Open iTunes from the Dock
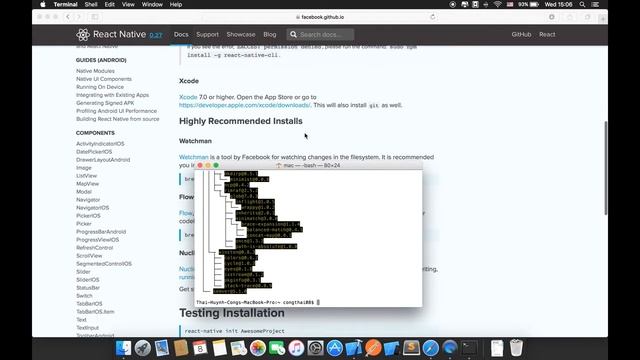This screenshot has height=360, width=640. [x=296, y=348]
